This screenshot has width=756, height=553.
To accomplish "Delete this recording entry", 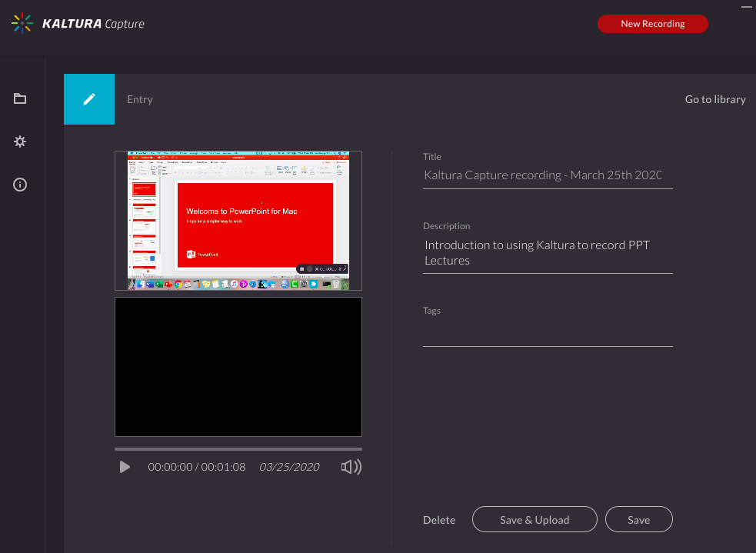I will click(x=439, y=520).
